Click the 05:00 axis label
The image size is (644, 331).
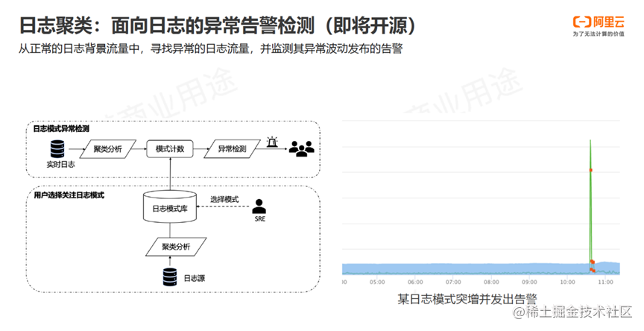click(x=377, y=282)
